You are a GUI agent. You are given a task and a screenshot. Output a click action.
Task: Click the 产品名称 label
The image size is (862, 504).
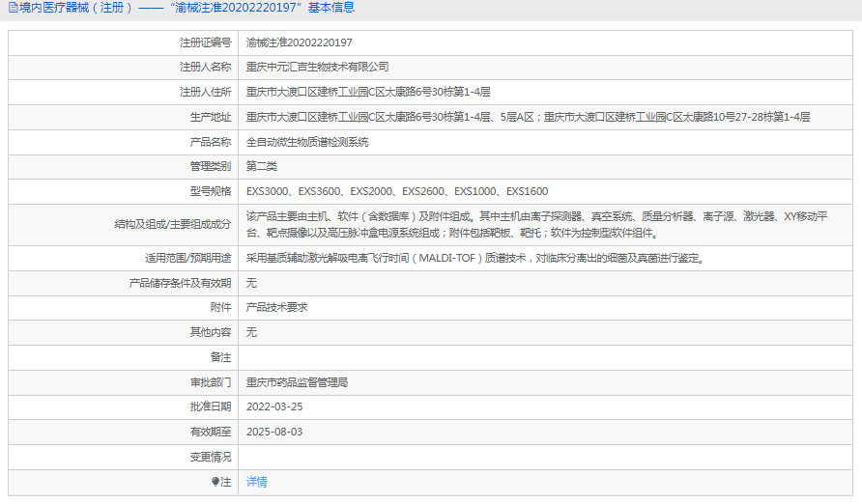(211, 142)
